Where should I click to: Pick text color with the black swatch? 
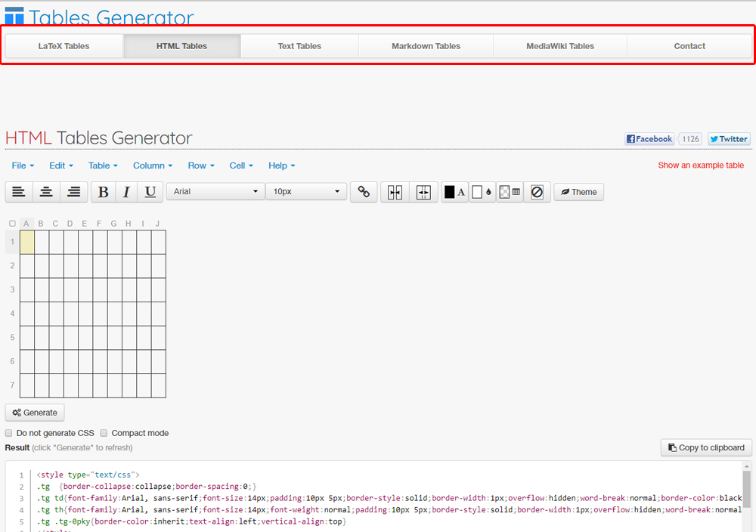point(454,192)
